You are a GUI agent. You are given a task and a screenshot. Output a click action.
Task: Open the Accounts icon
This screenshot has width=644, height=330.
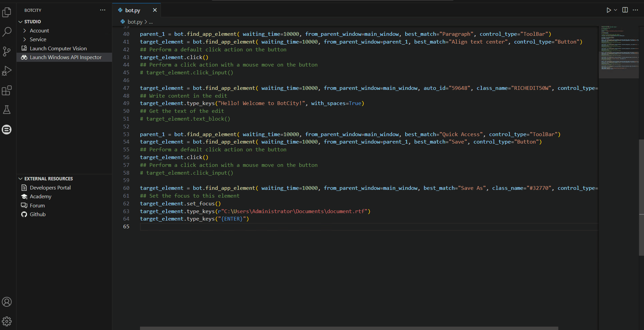7,302
